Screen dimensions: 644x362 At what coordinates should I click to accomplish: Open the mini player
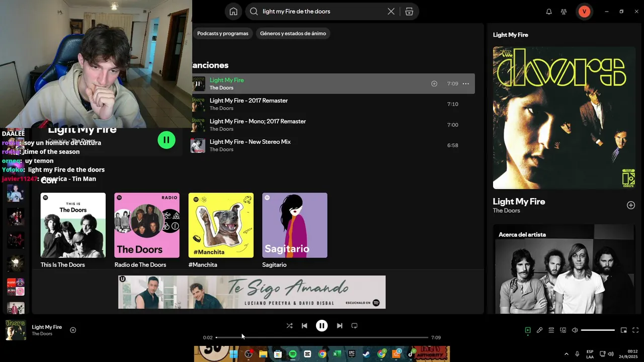tap(624, 330)
